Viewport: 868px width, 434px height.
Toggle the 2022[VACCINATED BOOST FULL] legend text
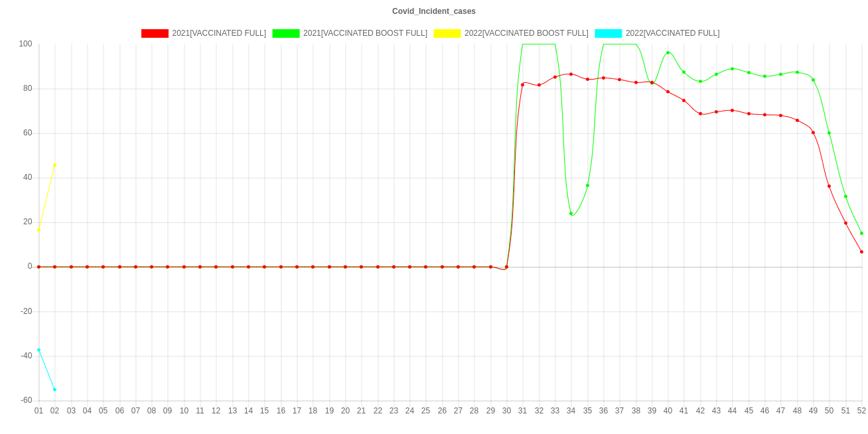pyautogui.click(x=526, y=33)
